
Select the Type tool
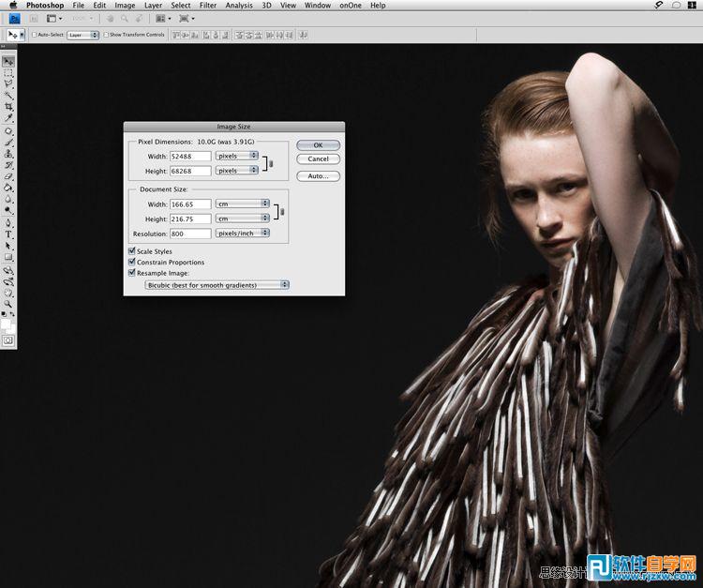(x=8, y=234)
